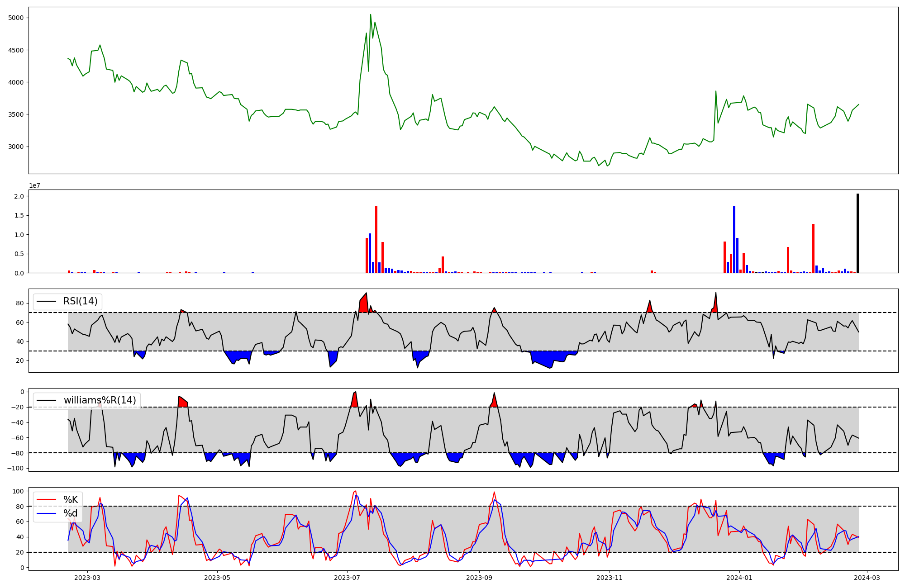Click the 3000 price axis tick label

[16, 147]
